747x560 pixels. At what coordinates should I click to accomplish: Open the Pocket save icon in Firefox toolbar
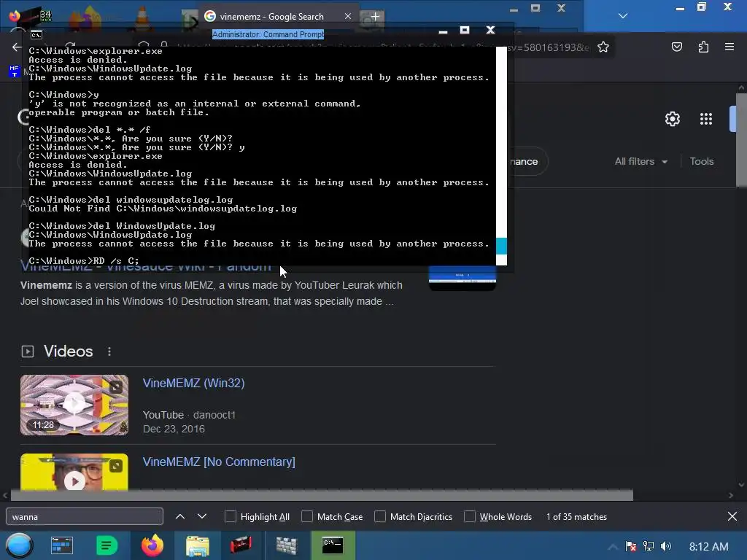click(x=676, y=47)
